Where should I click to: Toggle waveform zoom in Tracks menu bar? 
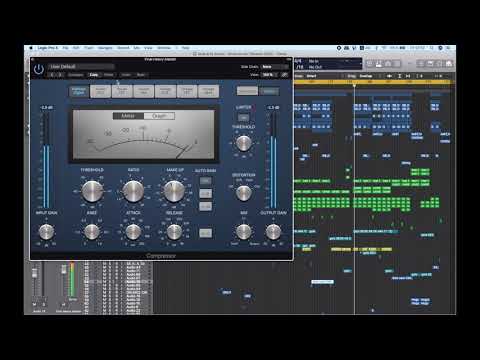389,76
